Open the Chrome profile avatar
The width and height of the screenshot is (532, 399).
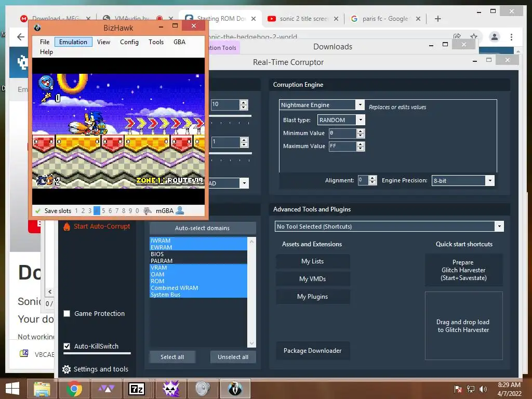pos(495,37)
